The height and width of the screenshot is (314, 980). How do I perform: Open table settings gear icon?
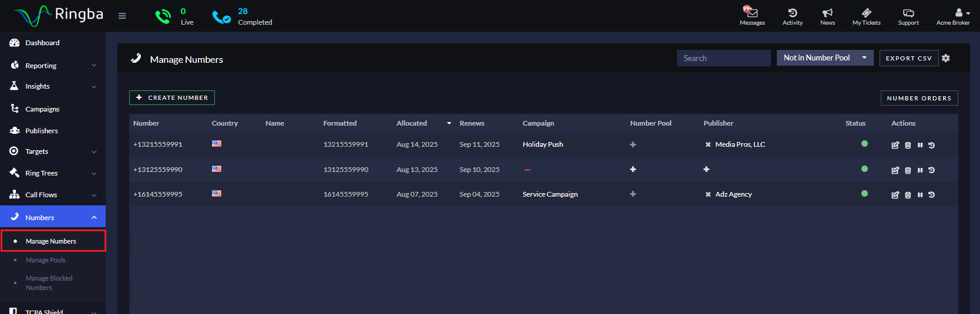945,58
